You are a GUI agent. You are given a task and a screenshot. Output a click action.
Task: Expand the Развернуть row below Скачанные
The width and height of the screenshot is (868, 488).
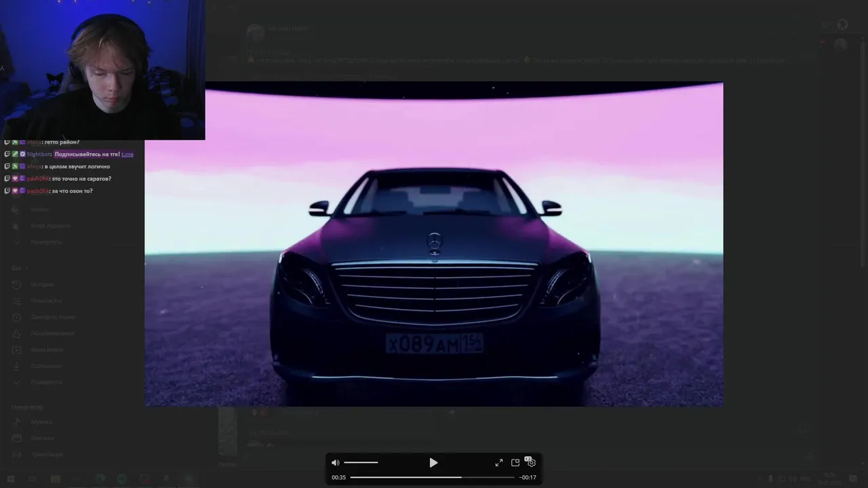click(x=46, y=382)
